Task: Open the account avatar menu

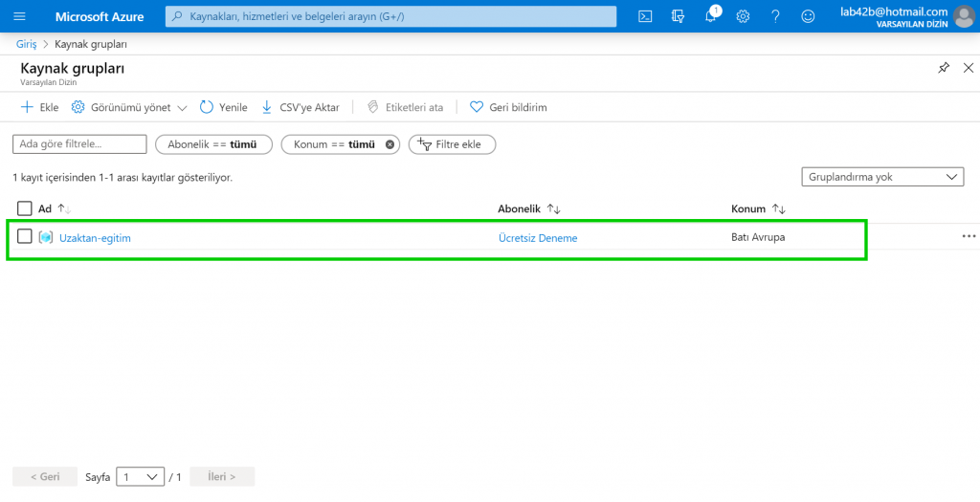Action: (x=963, y=16)
